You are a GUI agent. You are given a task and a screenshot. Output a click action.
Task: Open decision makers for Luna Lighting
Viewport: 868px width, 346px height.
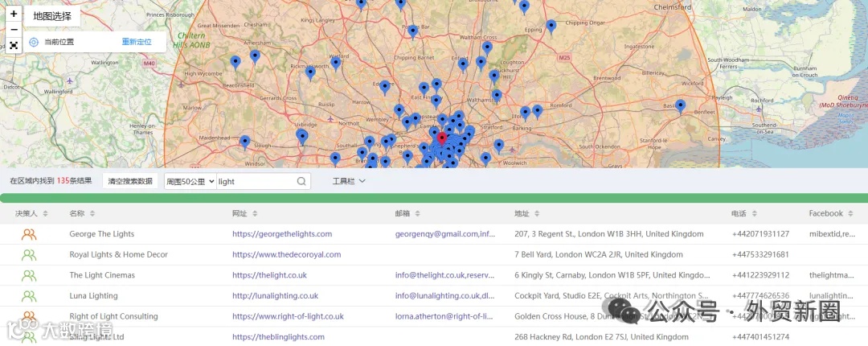coord(29,296)
